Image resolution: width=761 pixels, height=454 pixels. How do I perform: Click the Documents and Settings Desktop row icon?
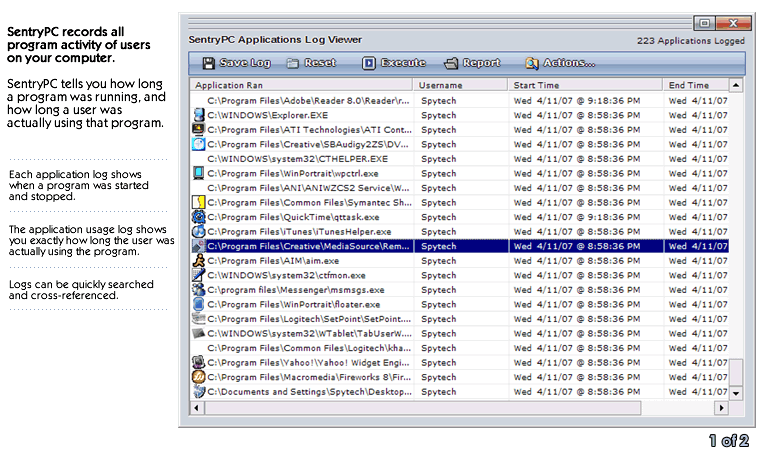(x=199, y=392)
